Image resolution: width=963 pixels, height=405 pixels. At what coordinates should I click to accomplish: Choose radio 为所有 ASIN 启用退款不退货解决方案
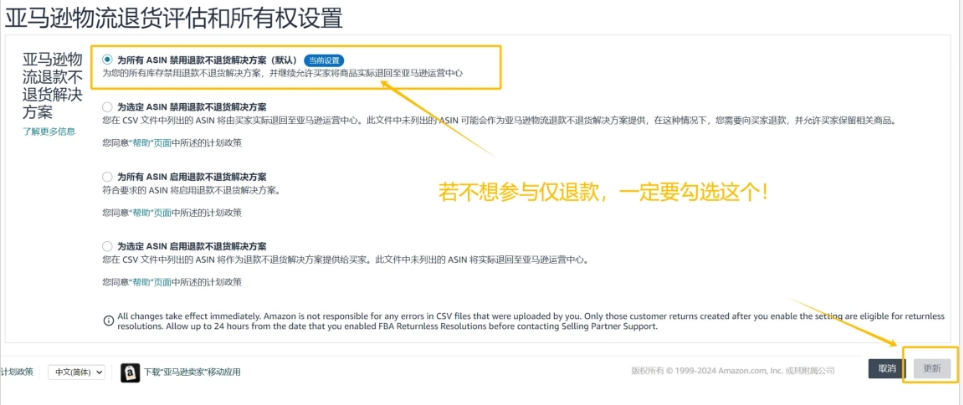click(x=107, y=177)
